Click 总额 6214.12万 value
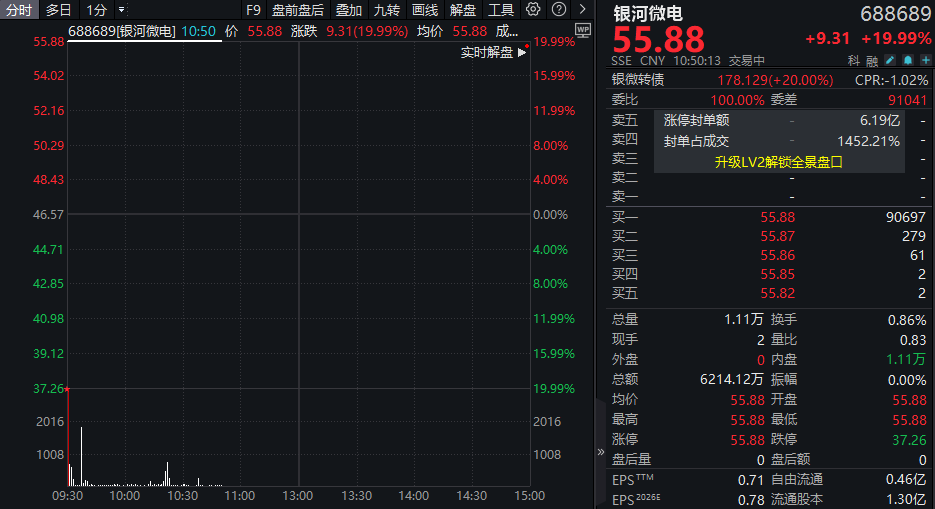 (732, 379)
